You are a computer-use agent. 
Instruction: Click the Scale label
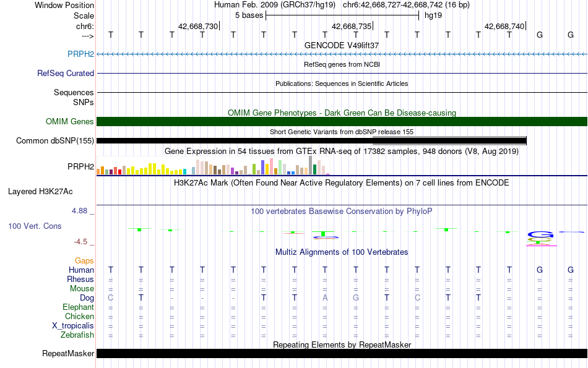[x=84, y=15]
